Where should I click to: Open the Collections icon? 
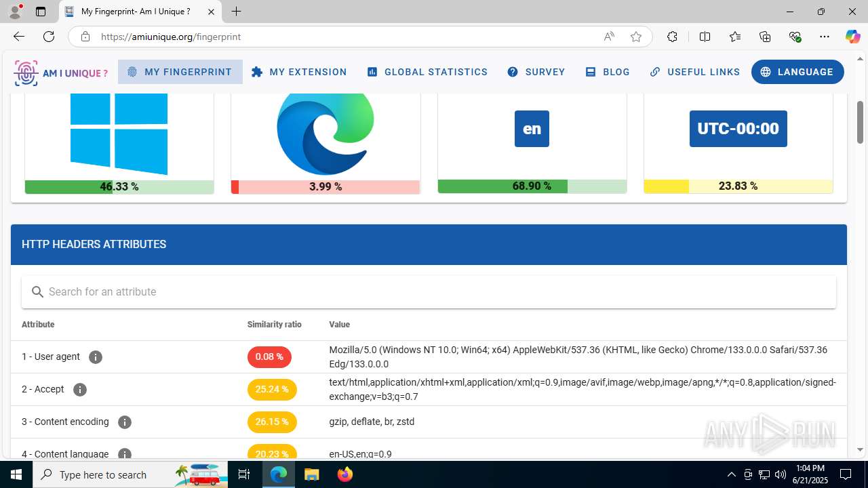pyautogui.click(x=765, y=37)
